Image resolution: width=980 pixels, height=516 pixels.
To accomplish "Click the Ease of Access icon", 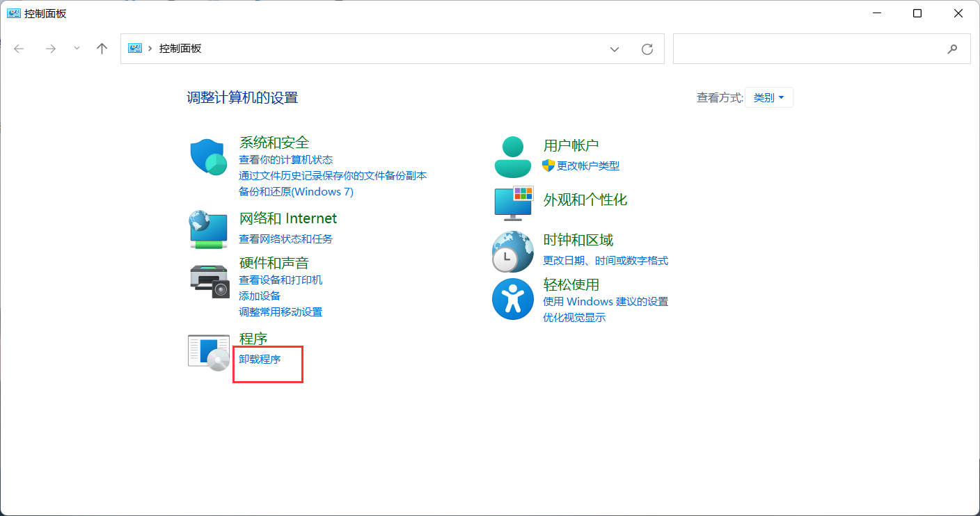I will click(x=513, y=299).
